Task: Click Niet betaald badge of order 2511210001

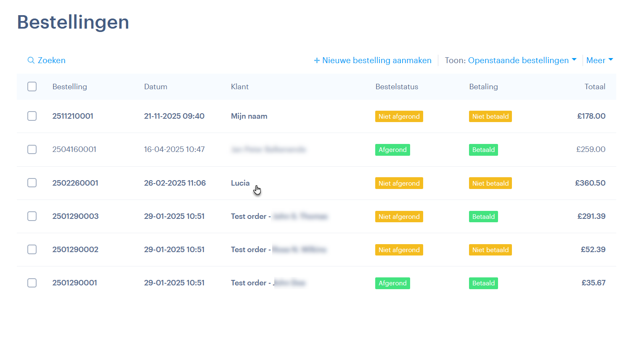Action: click(x=490, y=117)
